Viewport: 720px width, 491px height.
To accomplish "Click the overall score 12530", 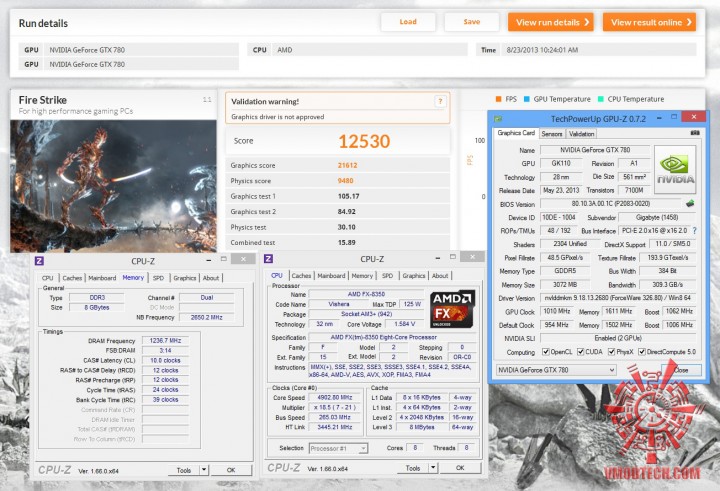I will click(364, 141).
